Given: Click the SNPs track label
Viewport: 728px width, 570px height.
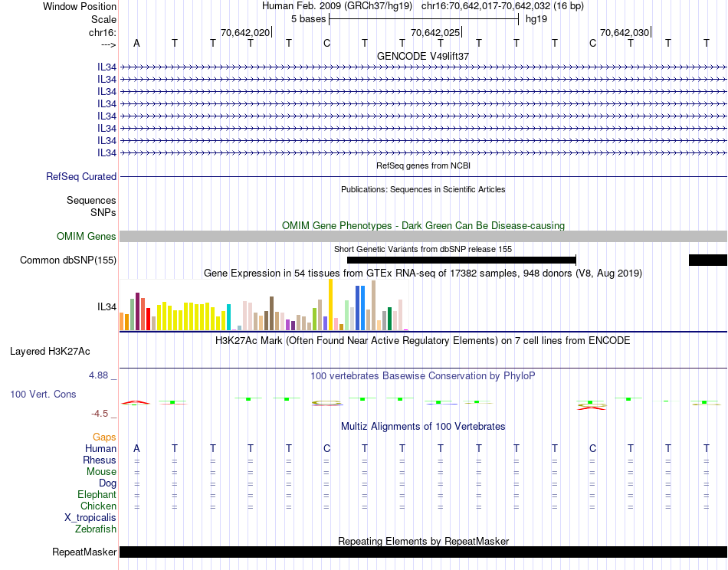Looking at the screenshot, I should click(103, 212).
